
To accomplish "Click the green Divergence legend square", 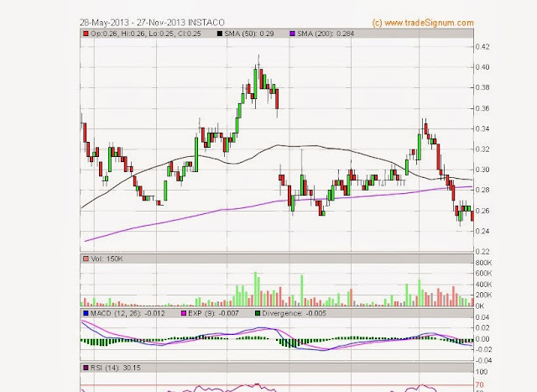I will (258, 313).
